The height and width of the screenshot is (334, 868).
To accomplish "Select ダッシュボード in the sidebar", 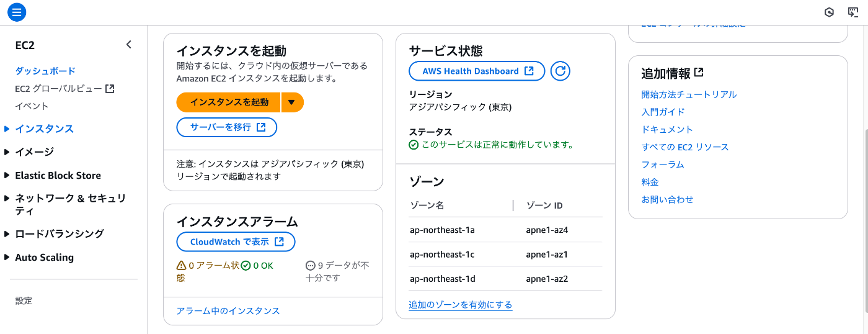I will [x=45, y=71].
